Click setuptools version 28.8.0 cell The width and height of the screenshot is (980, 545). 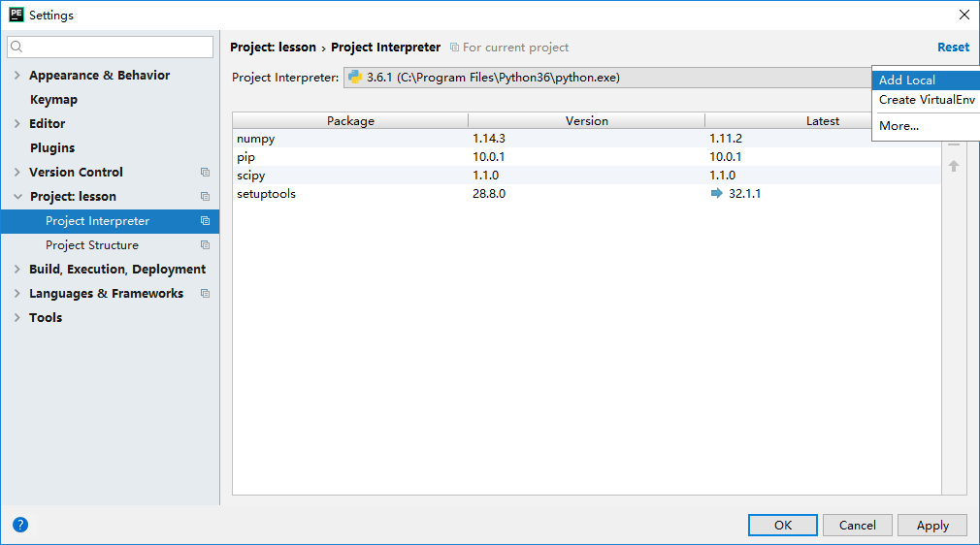pos(489,194)
